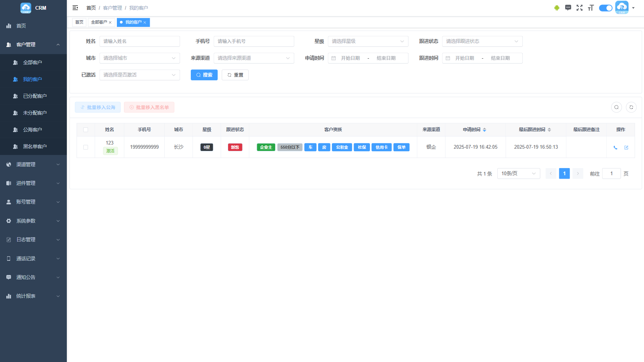This screenshot has width=644, height=362.
Task: Click the 重置 reset button
Action: click(x=235, y=75)
